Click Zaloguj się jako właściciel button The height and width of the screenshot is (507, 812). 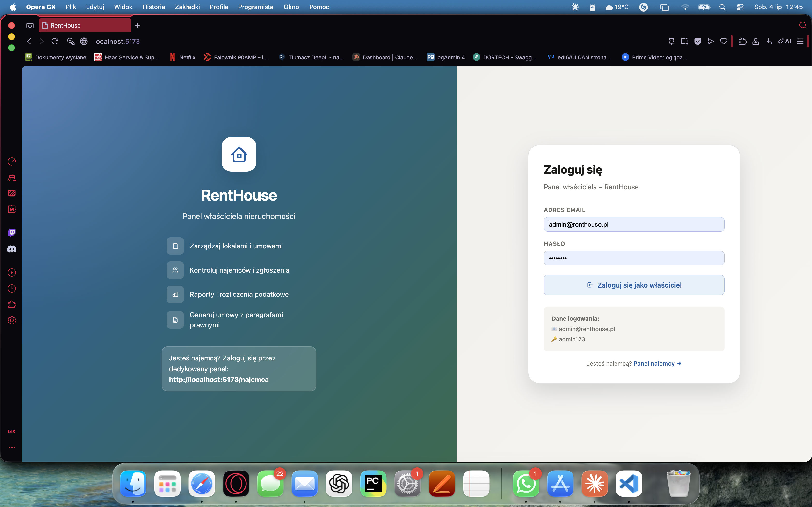coord(634,285)
